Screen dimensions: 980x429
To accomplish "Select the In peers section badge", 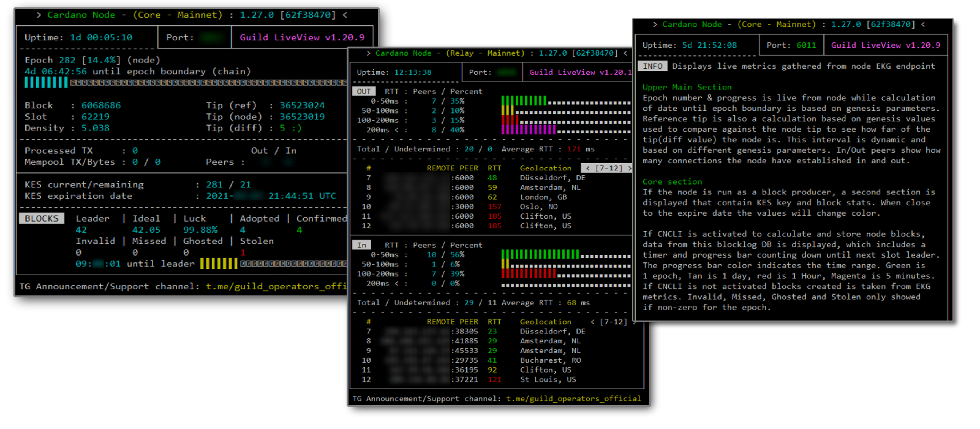I will [362, 245].
